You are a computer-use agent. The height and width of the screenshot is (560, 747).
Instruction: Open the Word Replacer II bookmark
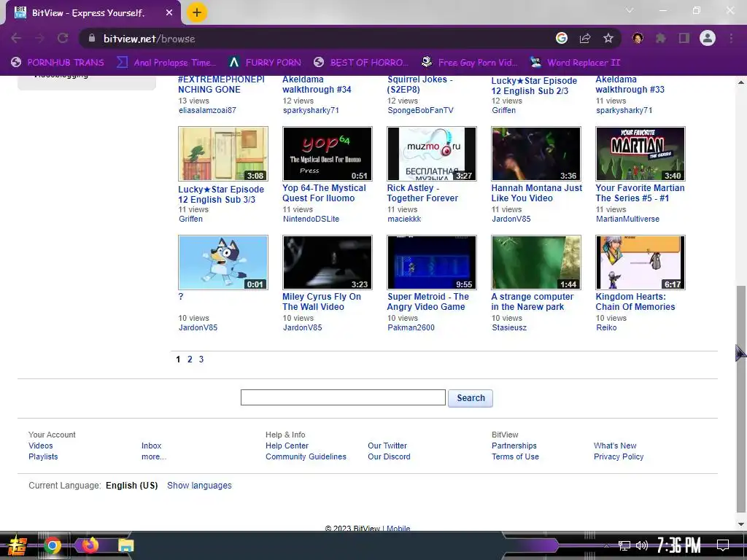click(576, 63)
